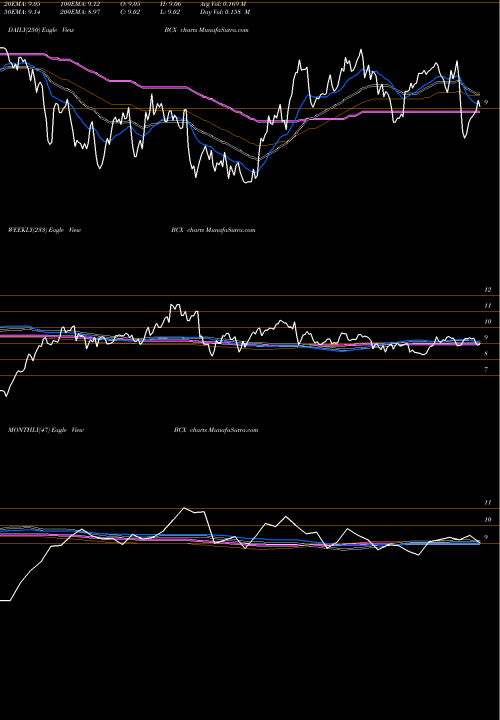
Task: Click the MONTHLY(47) Eagle View label
Action: (x=45, y=430)
